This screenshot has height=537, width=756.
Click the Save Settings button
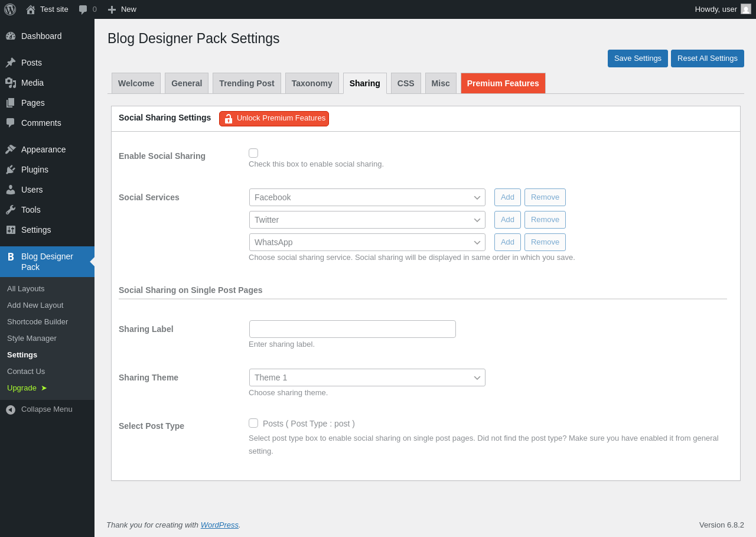(x=638, y=58)
